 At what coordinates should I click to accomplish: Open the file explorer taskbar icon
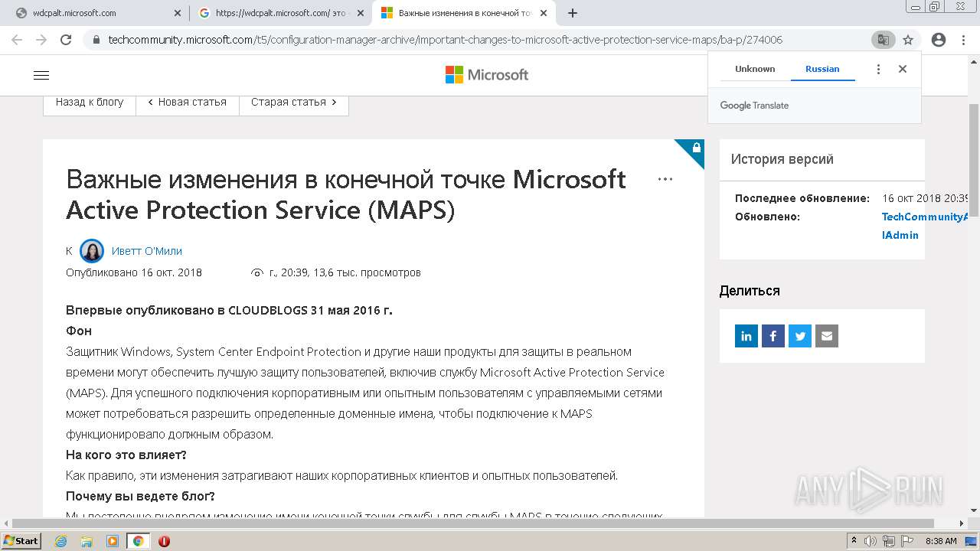tap(87, 541)
